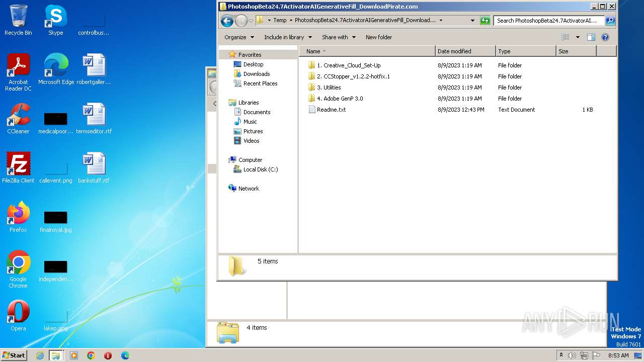This screenshot has height=362, width=644.
Task: Open the Start menu
Action: 14,355
